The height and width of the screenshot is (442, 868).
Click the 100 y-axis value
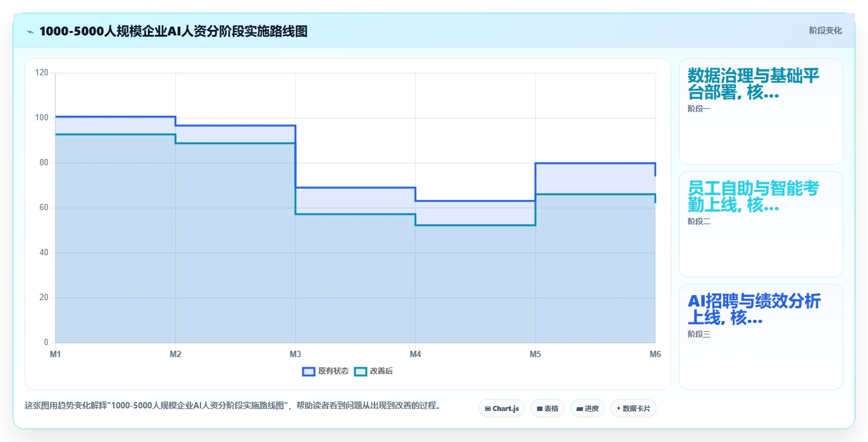coord(42,118)
